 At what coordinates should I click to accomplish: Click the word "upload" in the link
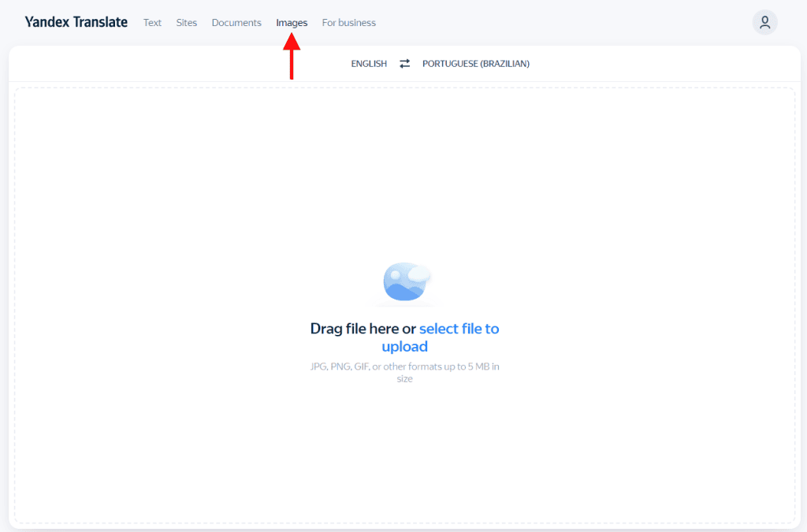coord(404,347)
